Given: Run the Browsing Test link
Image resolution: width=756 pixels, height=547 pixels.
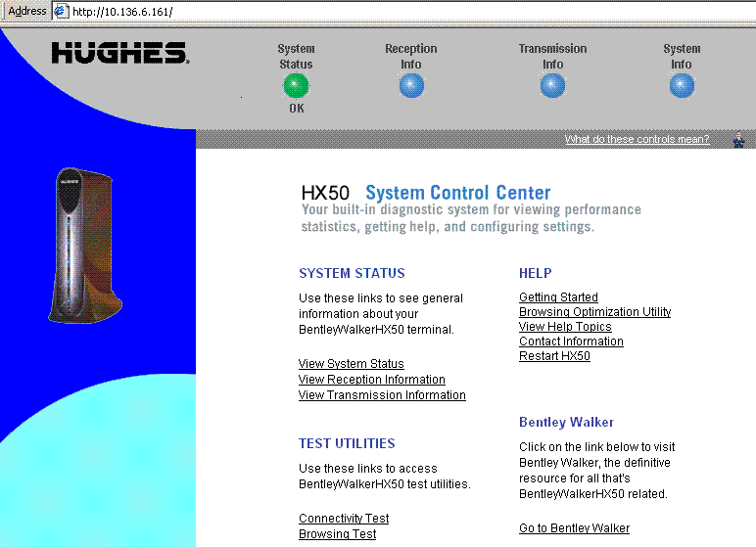Looking at the screenshot, I should tap(338, 534).
